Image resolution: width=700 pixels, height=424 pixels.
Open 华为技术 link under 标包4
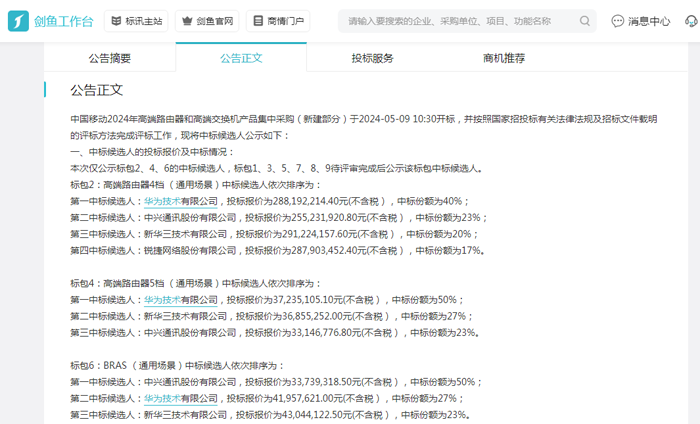click(x=162, y=299)
